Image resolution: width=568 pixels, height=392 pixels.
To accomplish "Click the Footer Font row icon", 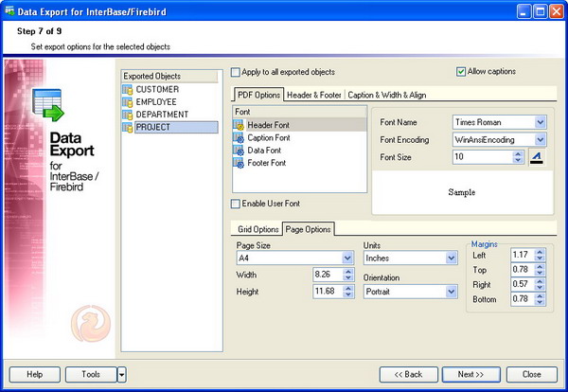I will (x=239, y=163).
